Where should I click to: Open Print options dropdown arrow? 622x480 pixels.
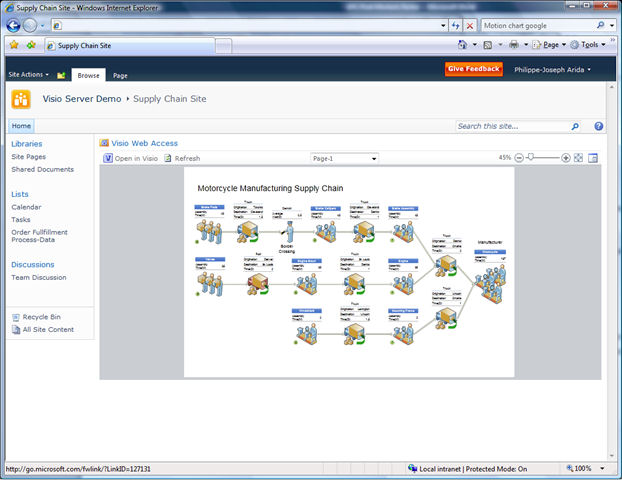[526, 45]
